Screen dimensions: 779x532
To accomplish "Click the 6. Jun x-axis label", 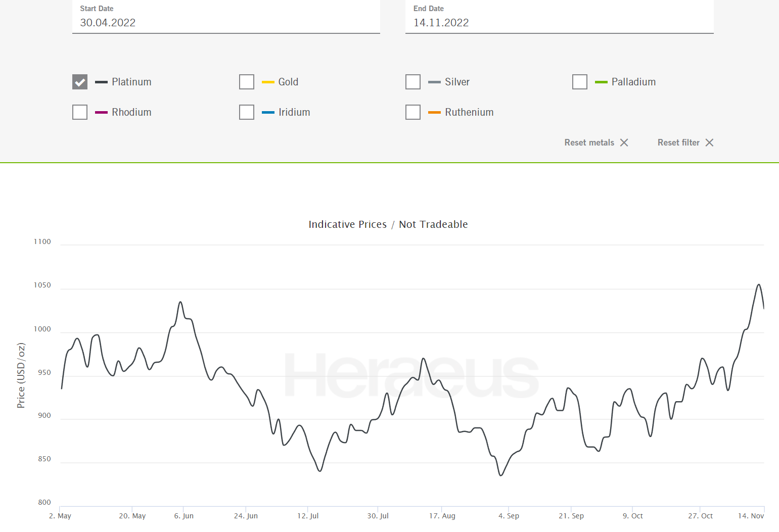I will pos(184,516).
